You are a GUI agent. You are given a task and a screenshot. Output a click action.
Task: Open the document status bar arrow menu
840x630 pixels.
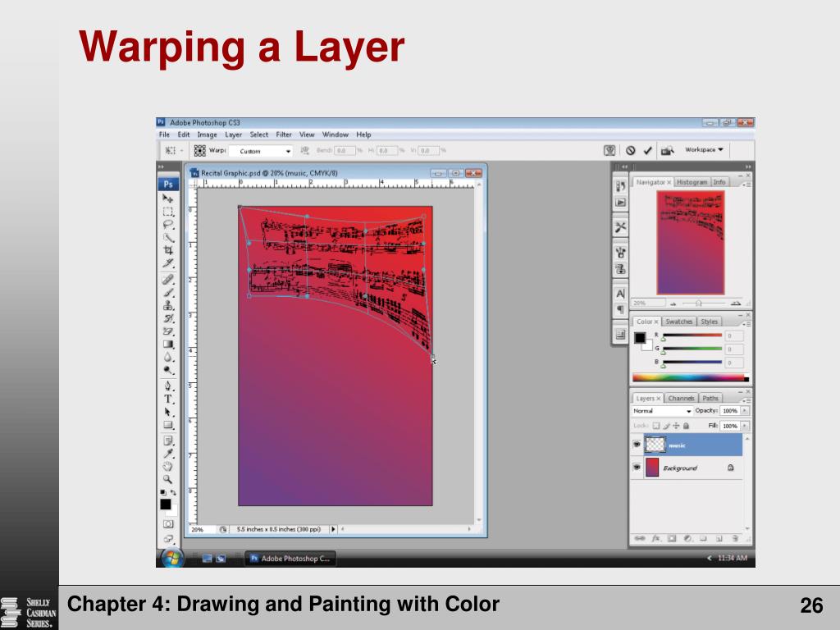pos(333,529)
